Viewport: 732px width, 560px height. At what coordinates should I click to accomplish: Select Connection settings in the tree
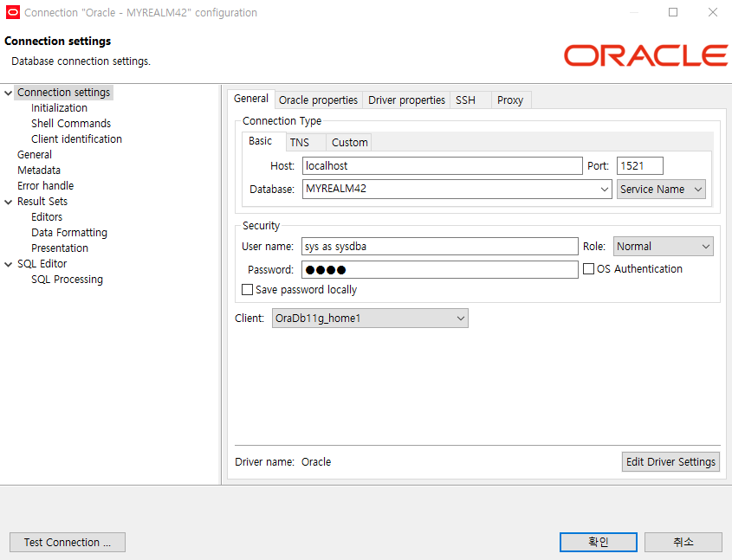click(63, 93)
